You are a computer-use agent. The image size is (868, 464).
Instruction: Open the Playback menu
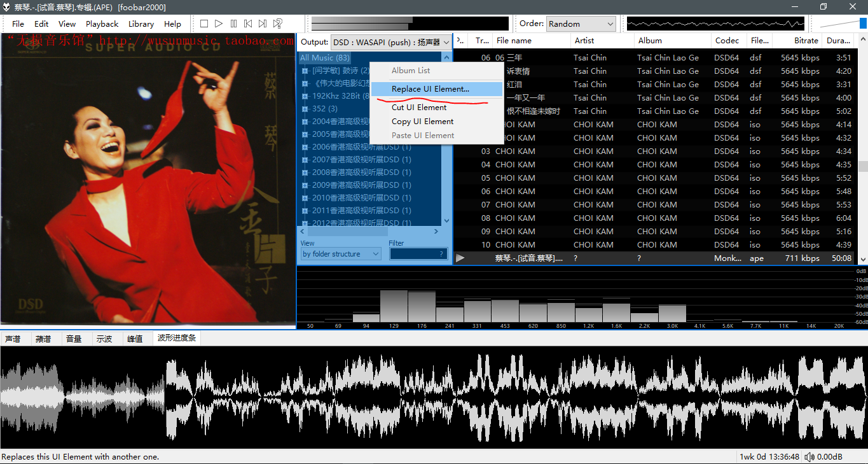tap(102, 24)
